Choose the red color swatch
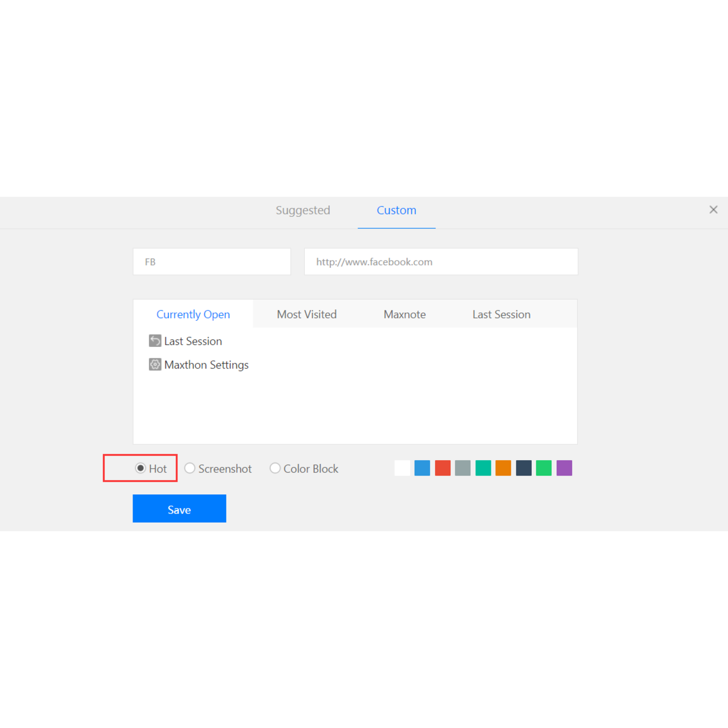 click(442, 468)
